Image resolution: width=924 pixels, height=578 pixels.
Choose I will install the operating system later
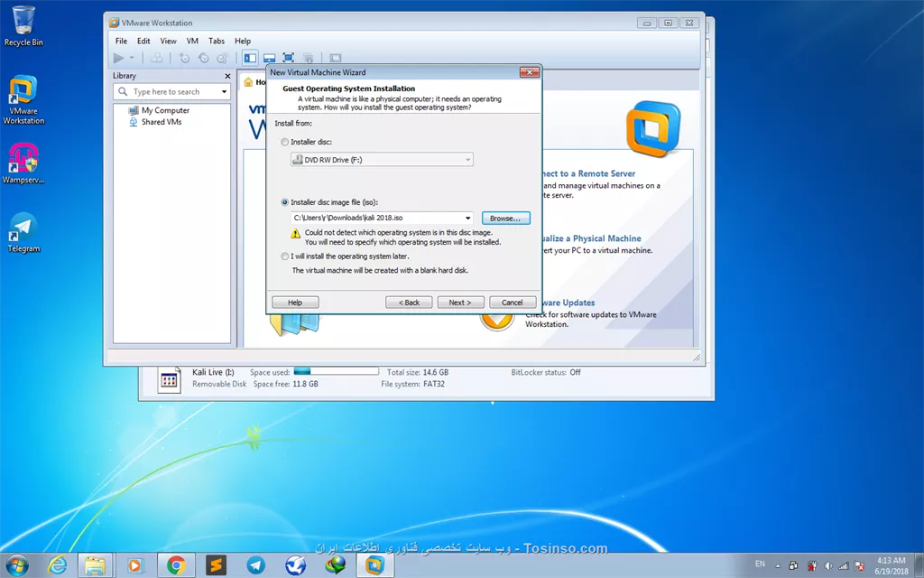tap(284, 256)
